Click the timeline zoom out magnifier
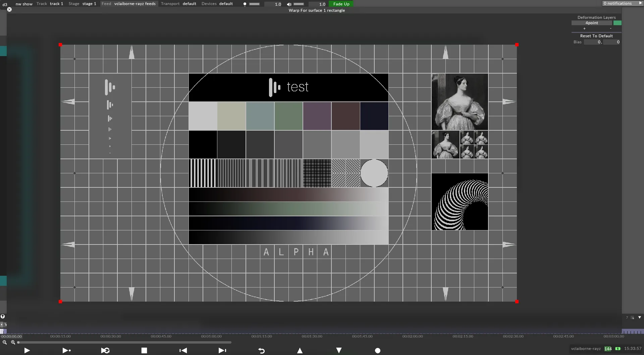The width and height of the screenshot is (644, 355). click(x=5, y=342)
